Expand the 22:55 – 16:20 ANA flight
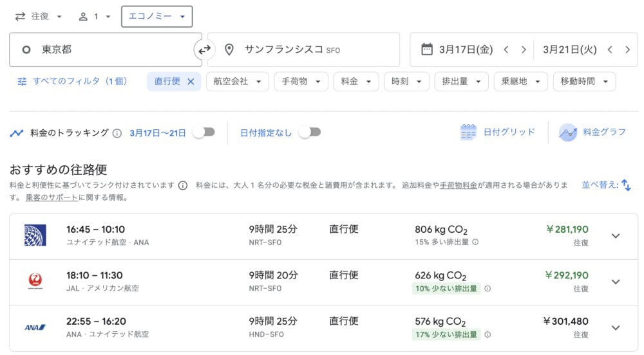 [616, 327]
